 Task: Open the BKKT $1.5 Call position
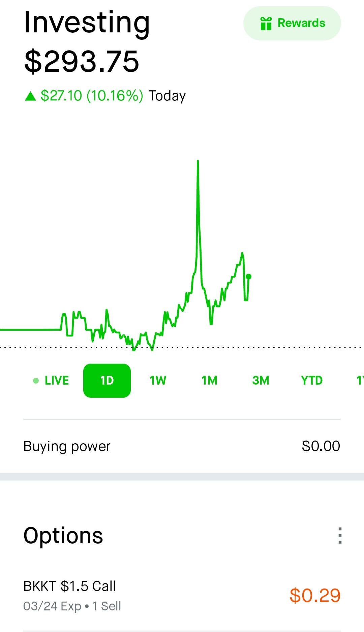[182, 596]
